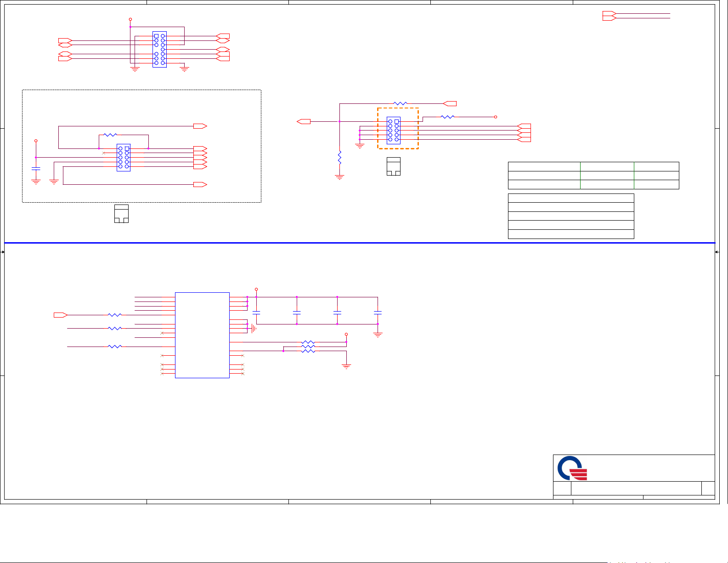Viewport: 728px width, 563px height.
Task: Select the upper port symbol in the sheet's top-right corner
Action: [609, 13]
